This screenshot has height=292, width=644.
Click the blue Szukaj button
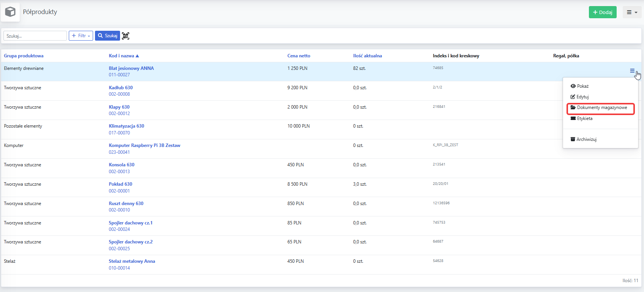(108, 36)
